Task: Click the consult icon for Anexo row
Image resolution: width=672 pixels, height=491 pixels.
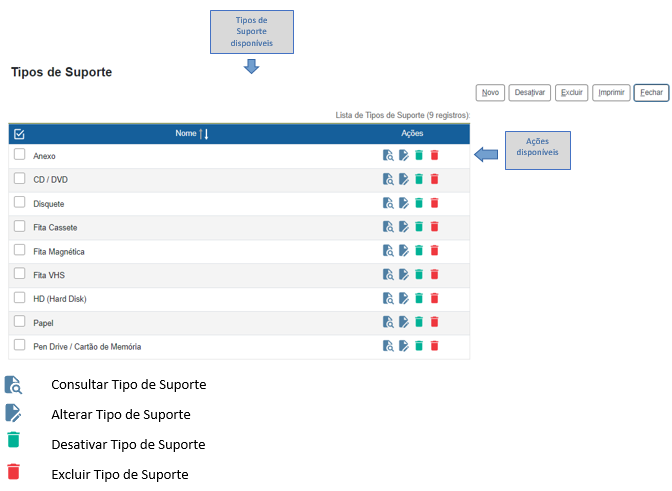Action: click(x=388, y=155)
